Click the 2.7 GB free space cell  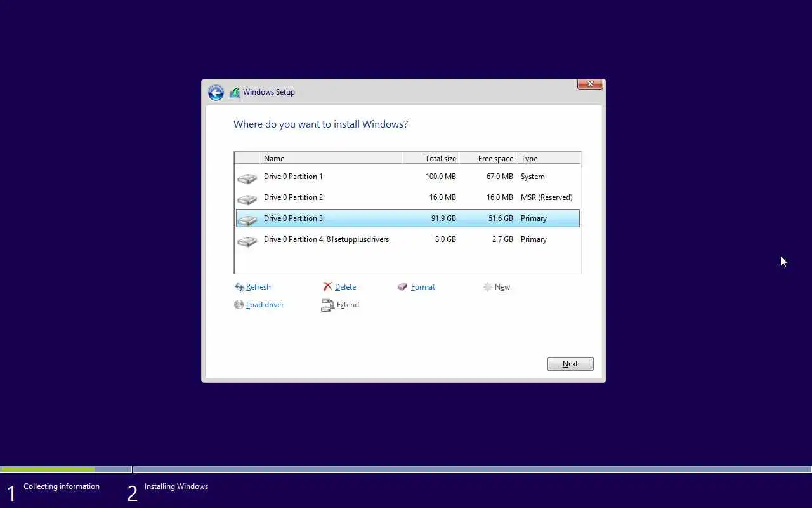(502, 239)
